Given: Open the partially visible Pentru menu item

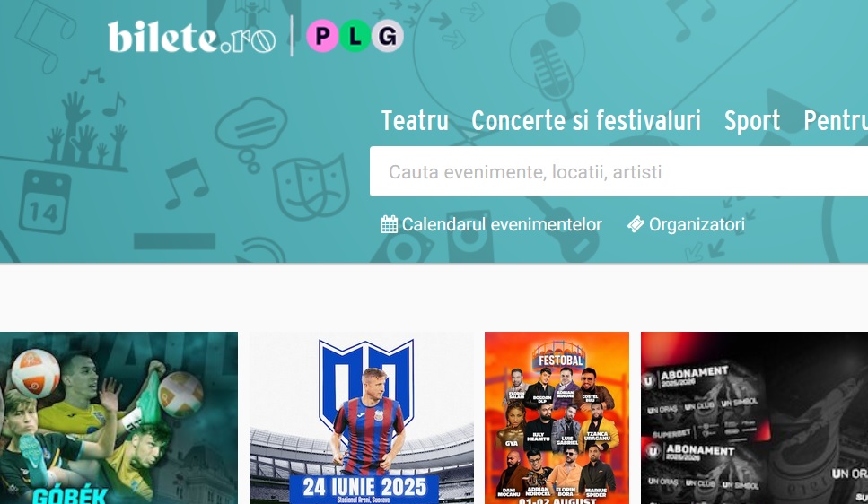Looking at the screenshot, I should pos(836,120).
